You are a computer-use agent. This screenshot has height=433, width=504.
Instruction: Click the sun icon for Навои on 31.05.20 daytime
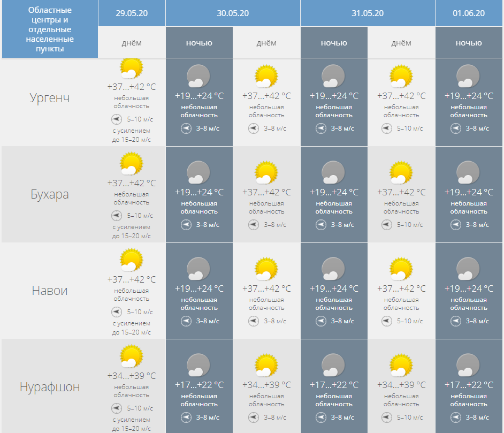[x=401, y=269]
